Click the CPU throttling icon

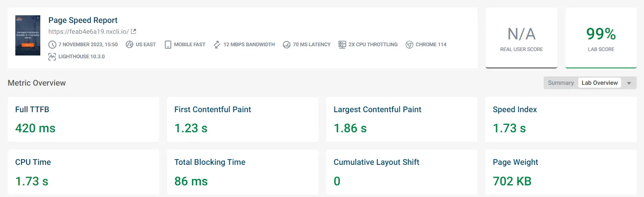click(342, 45)
